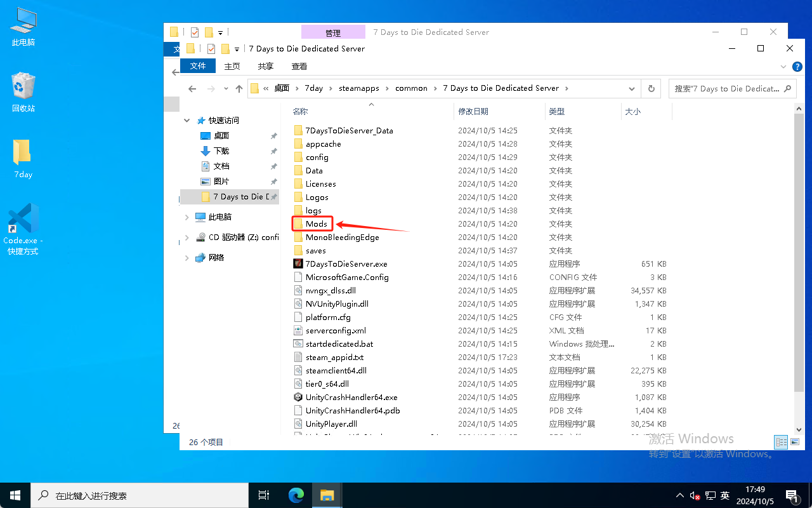Select serverconfig.xml file
812x508 pixels.
[x=336, y=330]
